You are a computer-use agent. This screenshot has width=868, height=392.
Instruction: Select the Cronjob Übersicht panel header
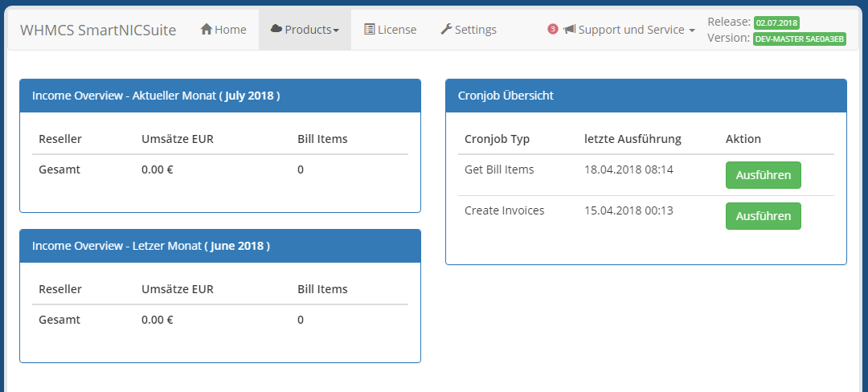click(646, 96)
